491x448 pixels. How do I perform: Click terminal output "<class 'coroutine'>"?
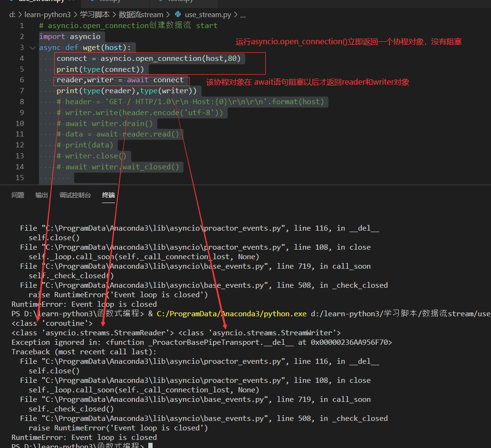pyautogui.click(x=52, y=323)
